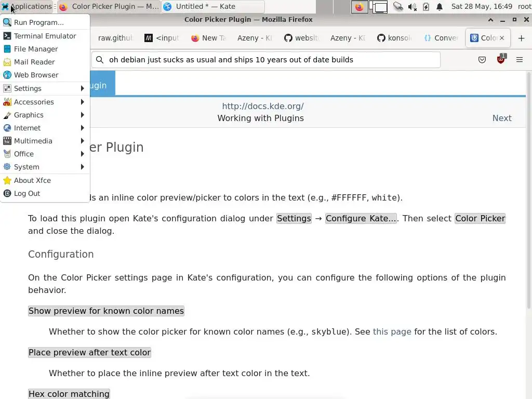532x399 pixels.
Task: Click the 'Configure Kate...' highlighted text
Action: pos(361,219)
